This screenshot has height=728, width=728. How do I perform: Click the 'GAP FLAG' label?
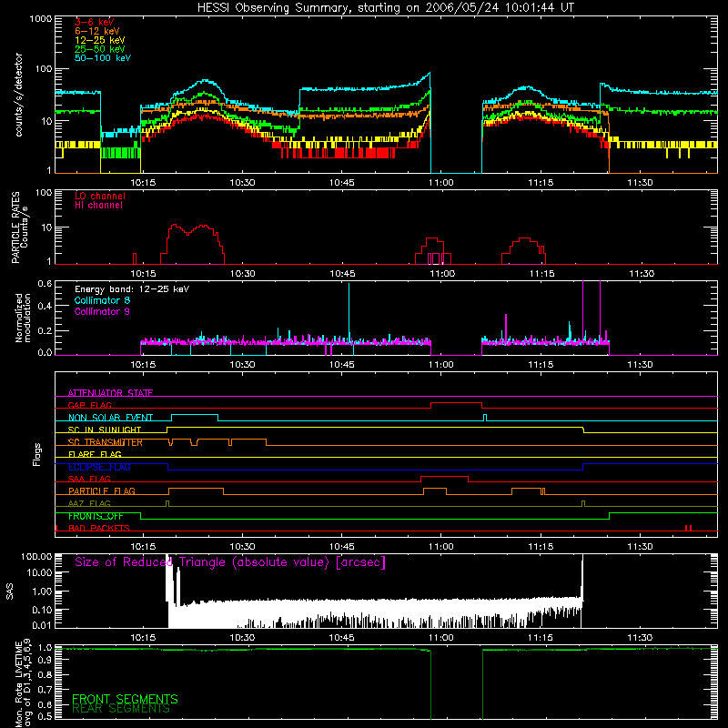89,405
